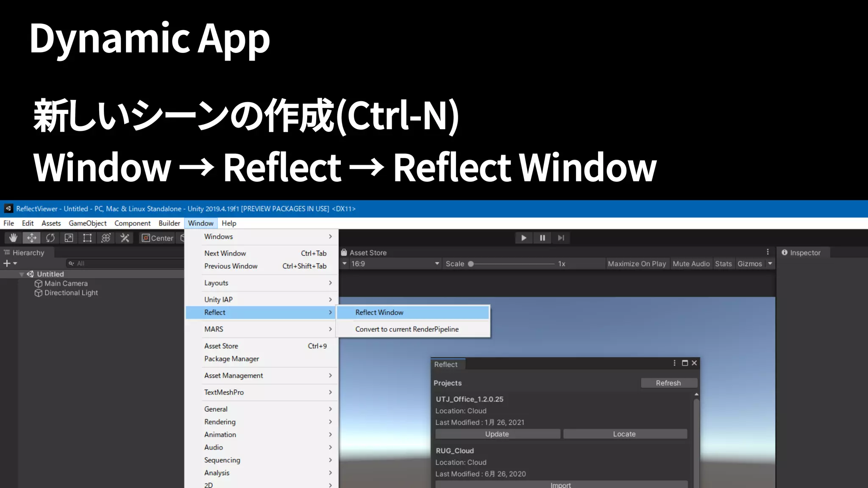Select Convert to current RenderPipeline
This screenshot has height=488, width=868.
pyautogui.click(x=413, y=329)
